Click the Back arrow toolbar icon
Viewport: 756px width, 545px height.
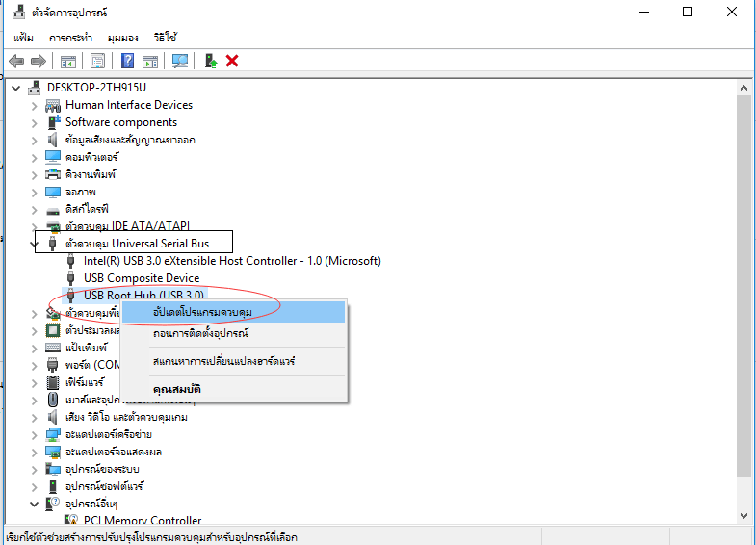click(15, 61)
